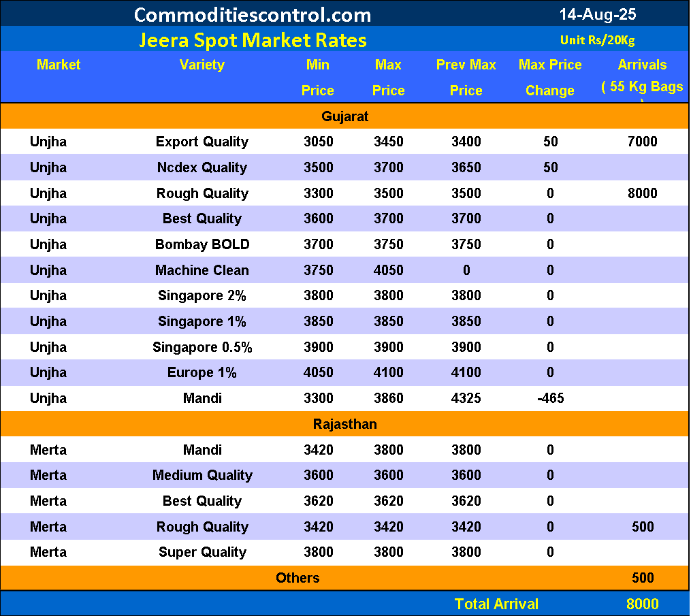Click the Unit Rs/20Kg label
691x616 pixels.
point(597,40)
